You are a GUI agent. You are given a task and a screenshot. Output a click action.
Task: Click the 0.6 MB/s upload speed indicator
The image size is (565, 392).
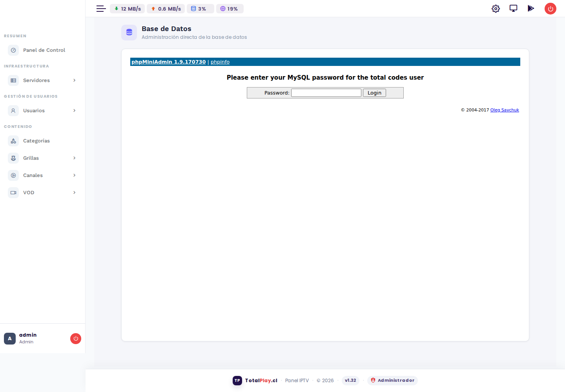point(166,9)
